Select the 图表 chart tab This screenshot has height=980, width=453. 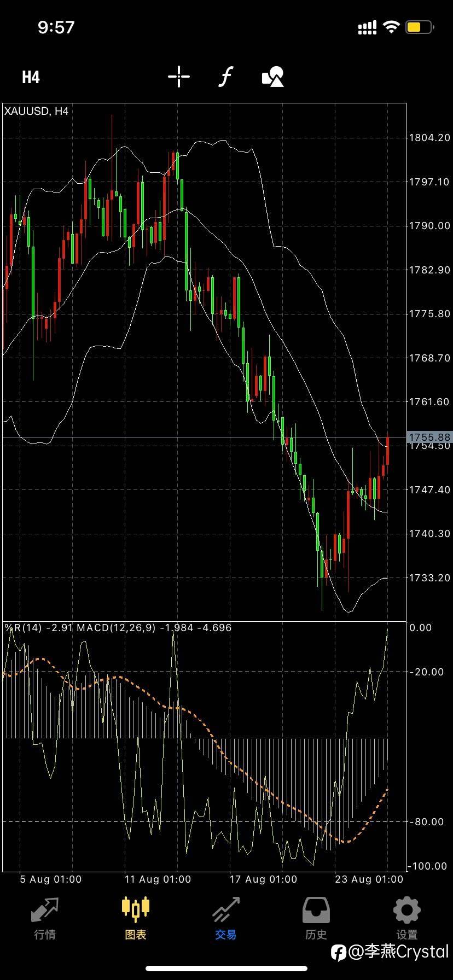point(135,918)
